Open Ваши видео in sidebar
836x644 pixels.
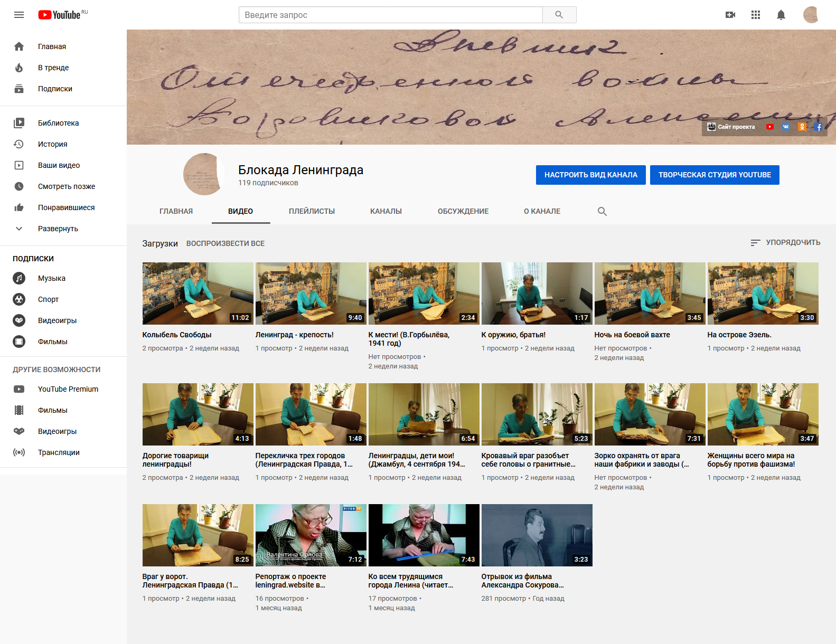[63, 165]
